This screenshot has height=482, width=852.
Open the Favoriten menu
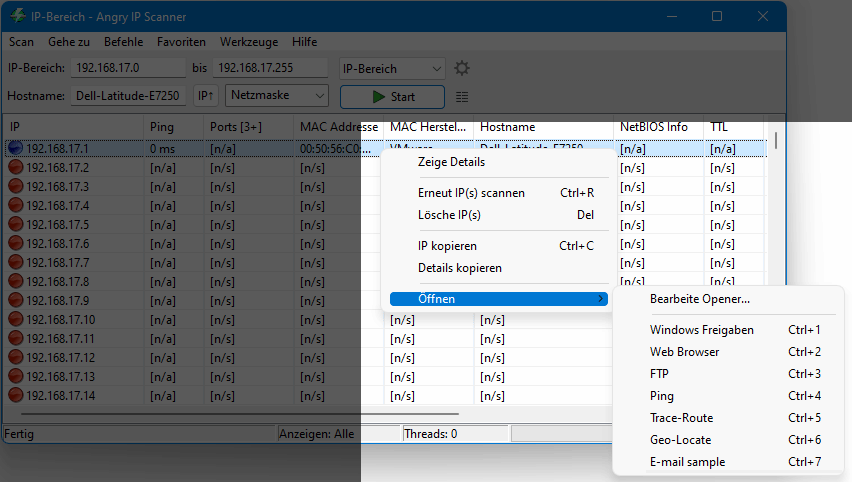pos(181,42)
